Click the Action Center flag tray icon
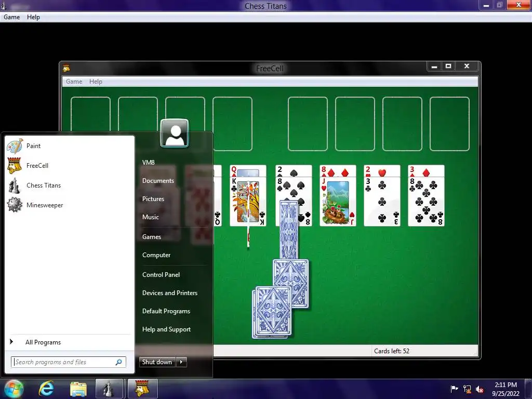The height and width of the screenshot is (399, 532). [454, 389]
